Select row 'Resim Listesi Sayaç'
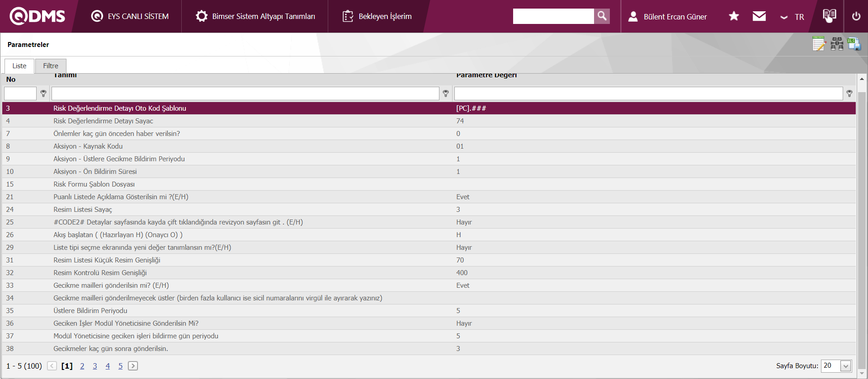The height and width of the screenshot is (379, 868). [x=429, y=210]
